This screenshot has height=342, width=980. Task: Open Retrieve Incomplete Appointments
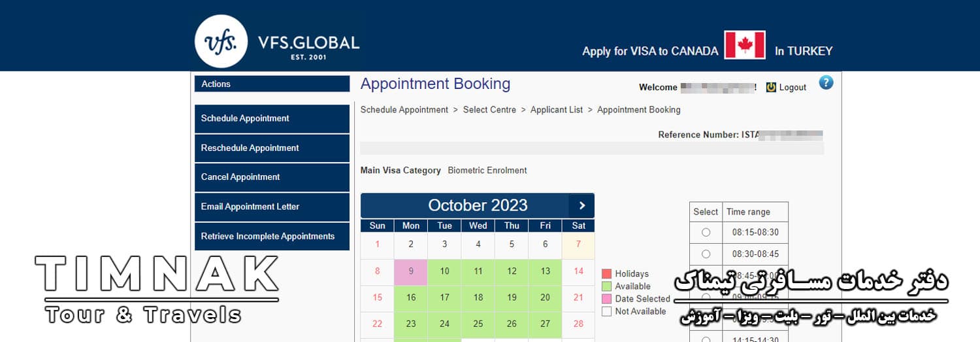pos(272,236)
